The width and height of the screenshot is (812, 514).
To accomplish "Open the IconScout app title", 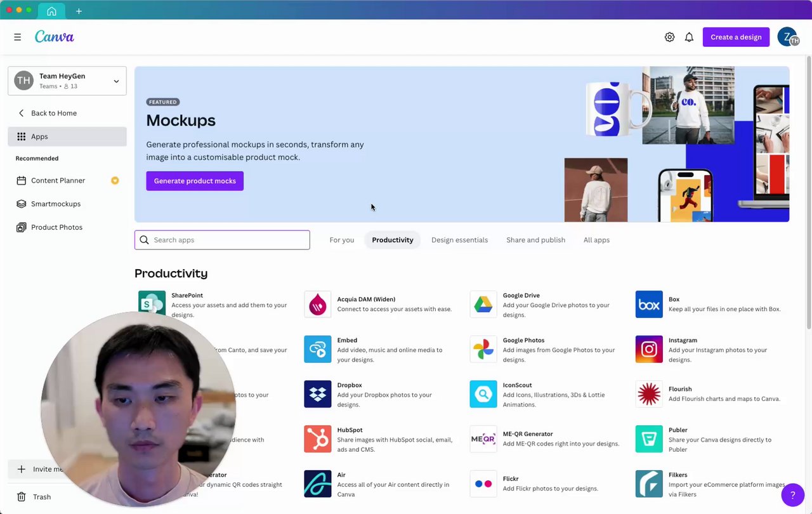I will pos(518,385).
